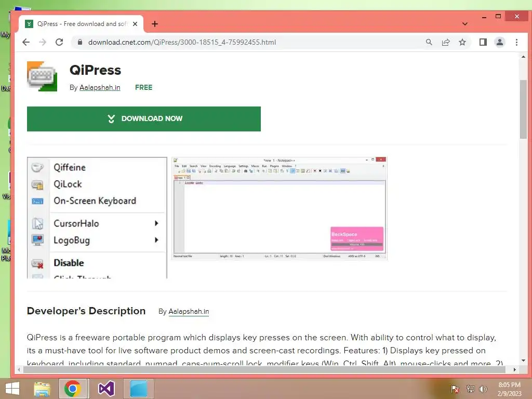The width and height of the screenshot is (532, 399).
Task: Click the address bar URL
Action: pyautogui.click(x=182, y=42)
